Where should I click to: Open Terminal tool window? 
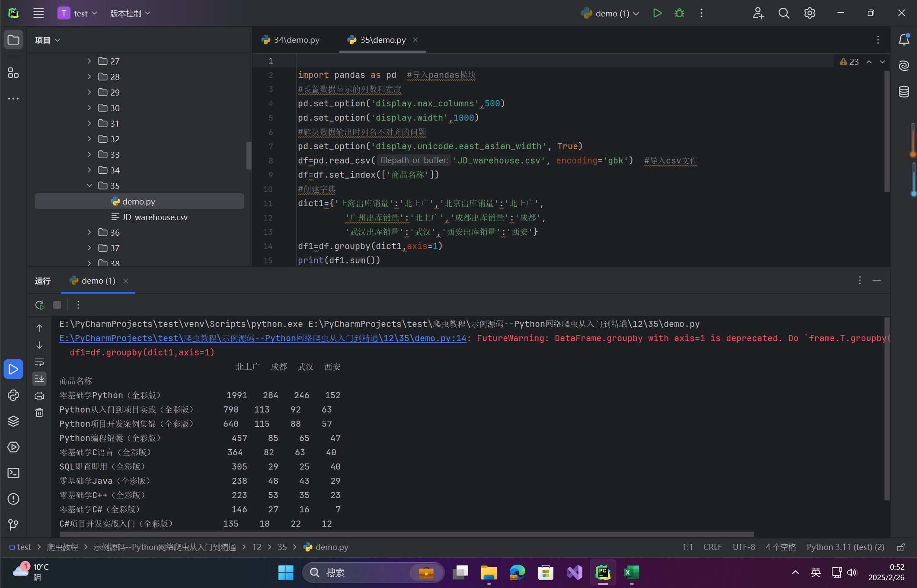(13, 473)
